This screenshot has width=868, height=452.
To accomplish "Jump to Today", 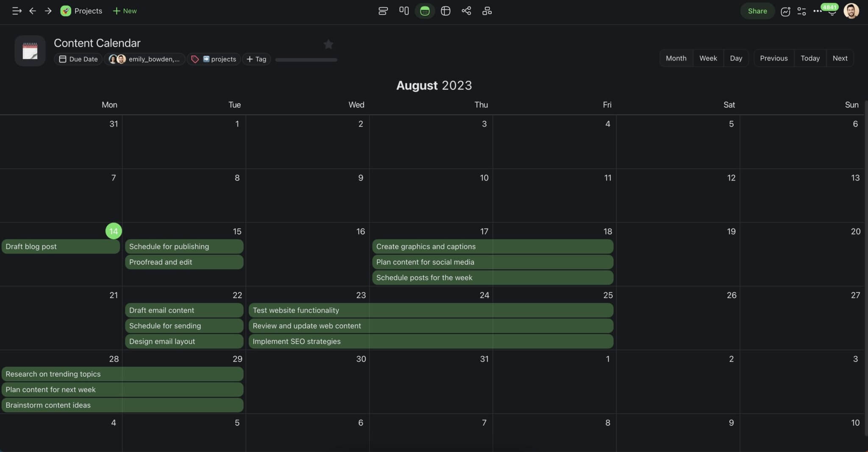I will pos(810,58).
